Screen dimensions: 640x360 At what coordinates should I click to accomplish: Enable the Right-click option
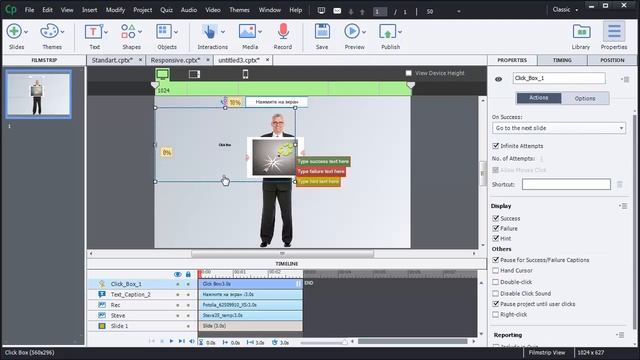(x=496, y=314)
